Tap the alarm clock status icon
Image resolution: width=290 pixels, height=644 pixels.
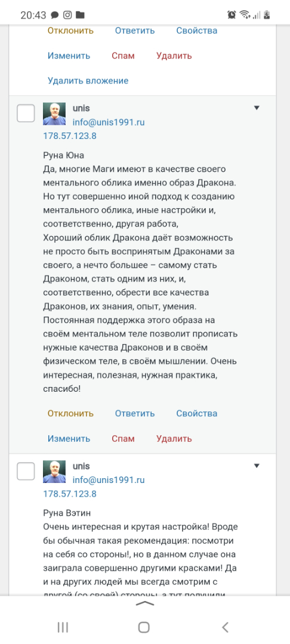pyautogui.click(x=232, y=15)
